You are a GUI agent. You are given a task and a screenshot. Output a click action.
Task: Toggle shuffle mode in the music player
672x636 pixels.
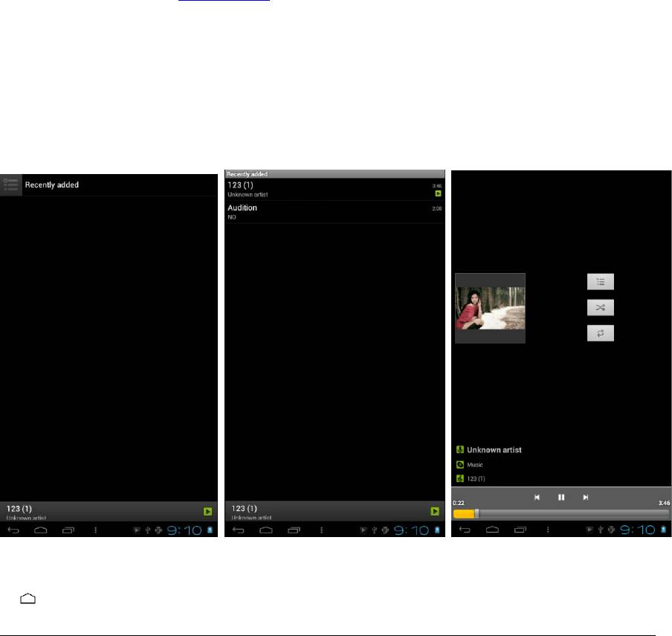(x=601, y=308)
